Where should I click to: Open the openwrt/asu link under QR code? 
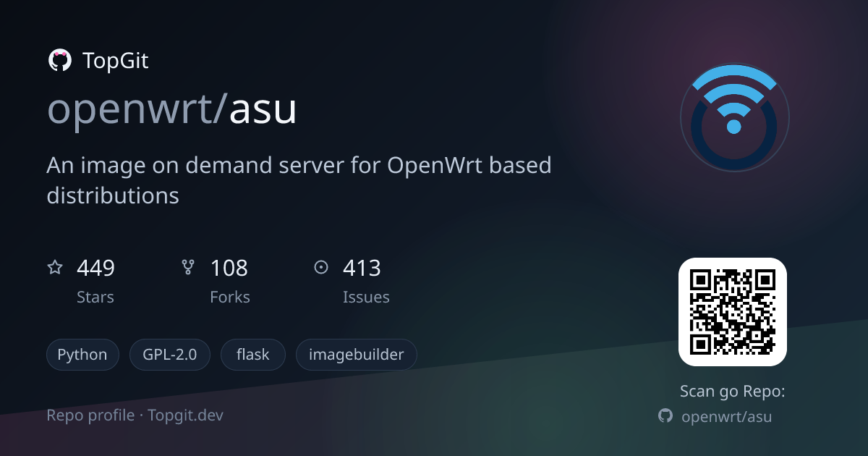click(727, 416)
